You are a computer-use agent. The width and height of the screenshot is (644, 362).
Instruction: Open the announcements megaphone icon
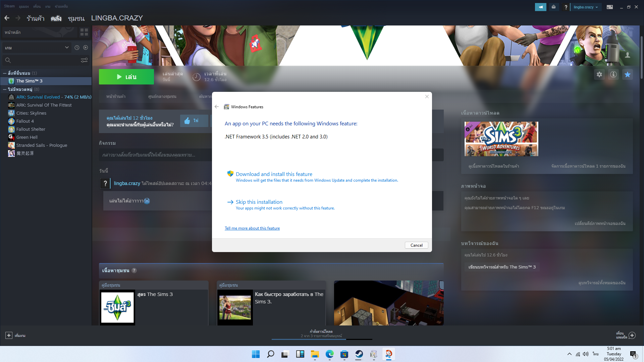(540, 7)
